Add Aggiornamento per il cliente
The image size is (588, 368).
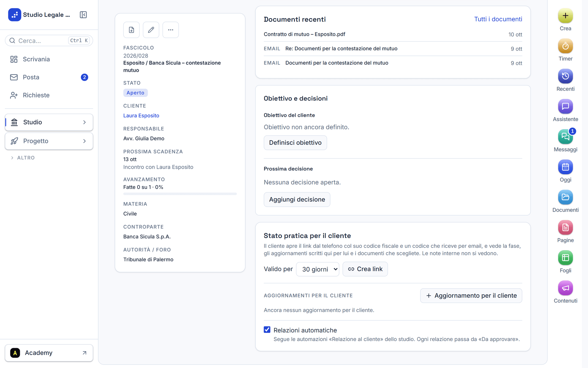point(471,296)
